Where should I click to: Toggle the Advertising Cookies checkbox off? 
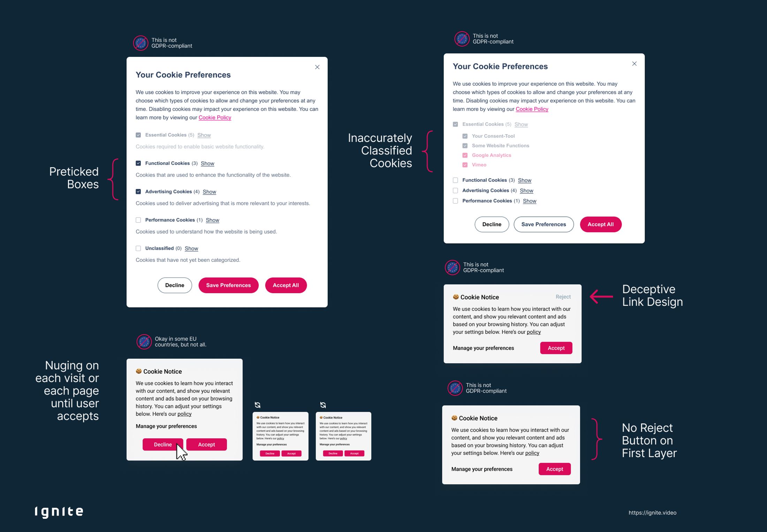(138, 191)
